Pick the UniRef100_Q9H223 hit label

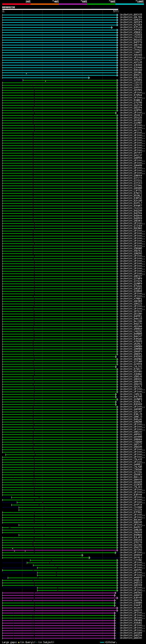click(x=131, y=304)
